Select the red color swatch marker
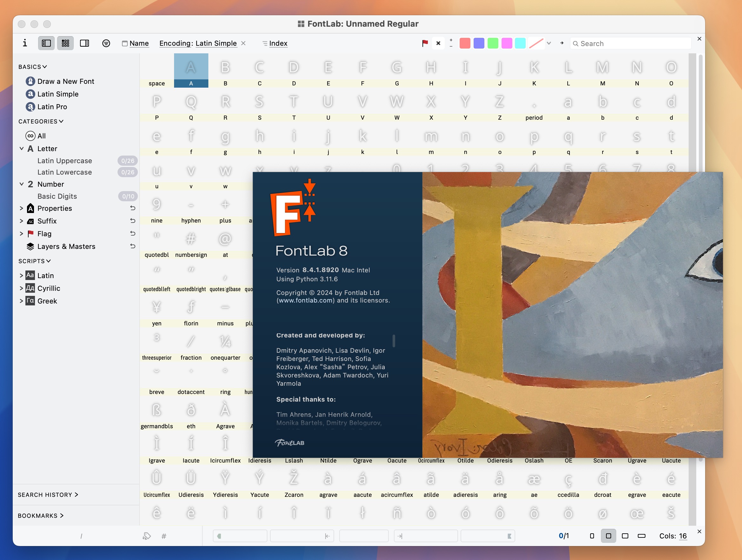This screenshot has height=560, width=742. [x=464, y=43]
